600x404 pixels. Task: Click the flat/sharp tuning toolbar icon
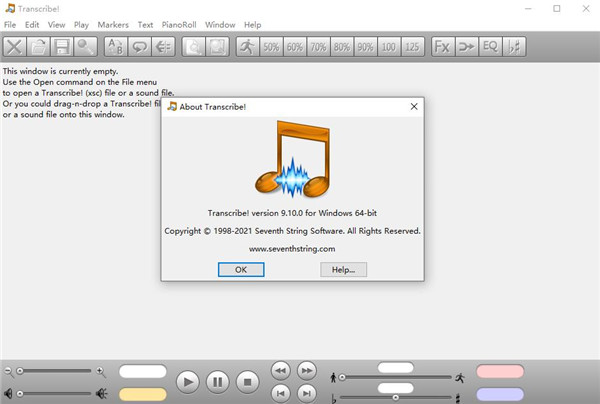tap(514, 47)
